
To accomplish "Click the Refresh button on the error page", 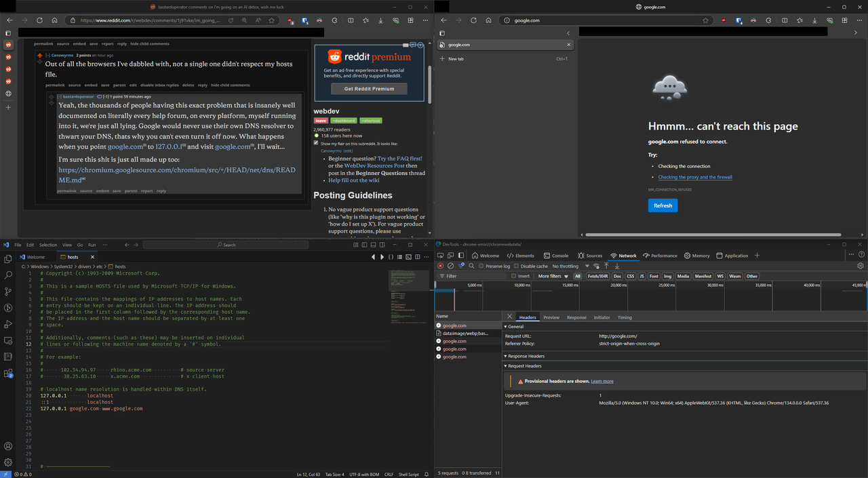I will pos(663,205).
